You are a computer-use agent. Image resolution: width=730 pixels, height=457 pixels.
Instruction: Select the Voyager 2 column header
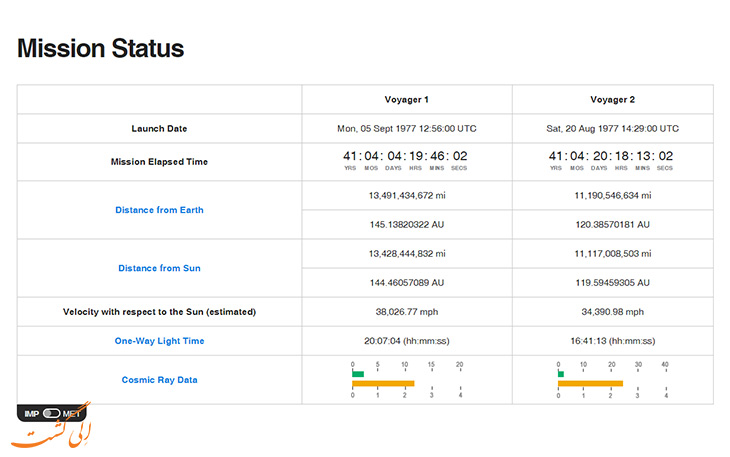612,100
